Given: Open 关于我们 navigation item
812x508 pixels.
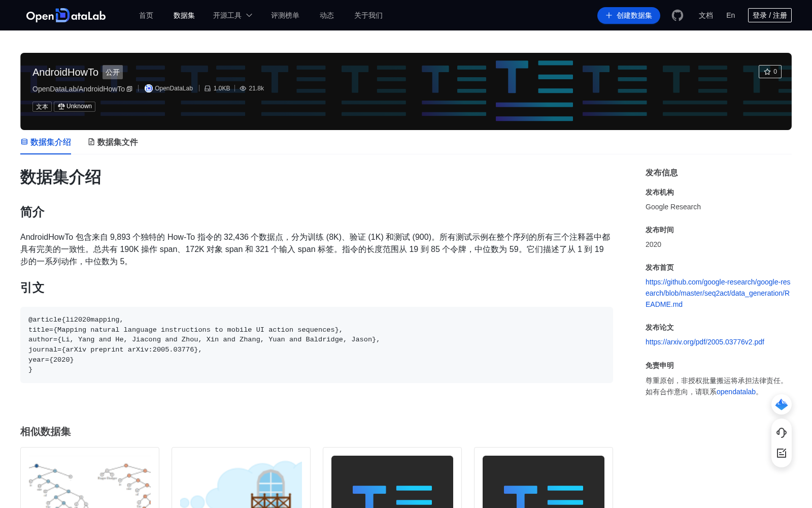Looking at the screenshot, I should click(368, 15).
